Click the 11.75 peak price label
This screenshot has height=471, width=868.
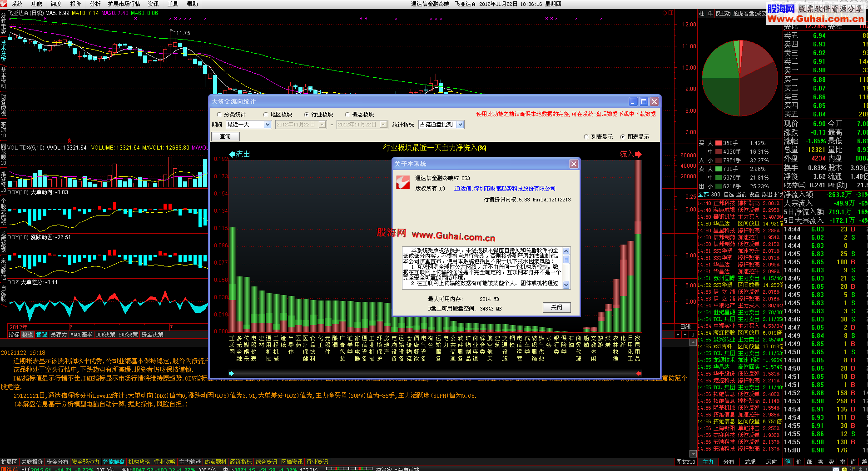pyautogui.click(x=183, y=33)
